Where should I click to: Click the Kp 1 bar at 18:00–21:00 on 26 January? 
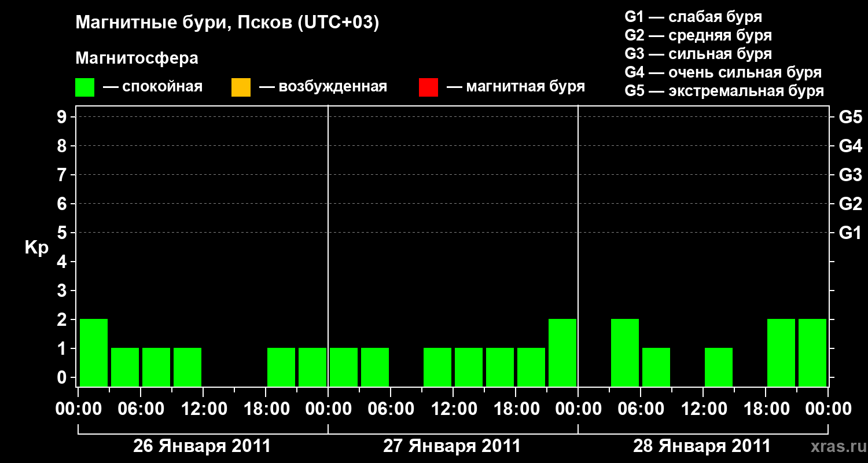[x=281, y=367]
